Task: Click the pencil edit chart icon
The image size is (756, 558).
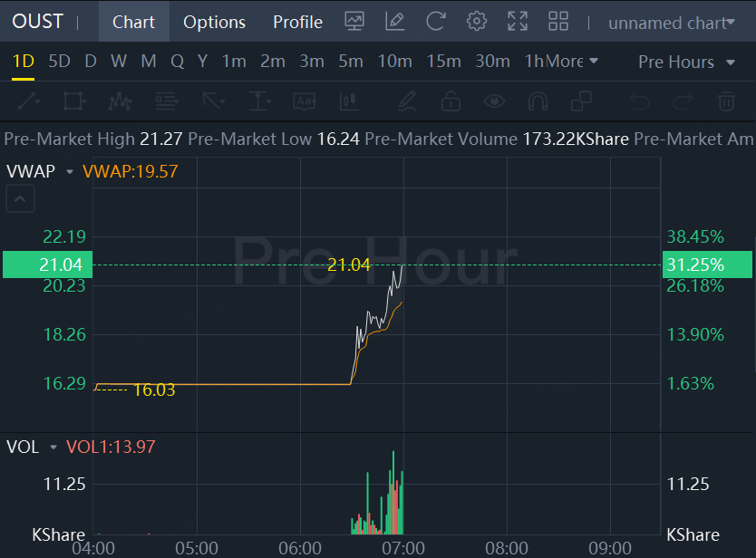Action: pos(395,22)
